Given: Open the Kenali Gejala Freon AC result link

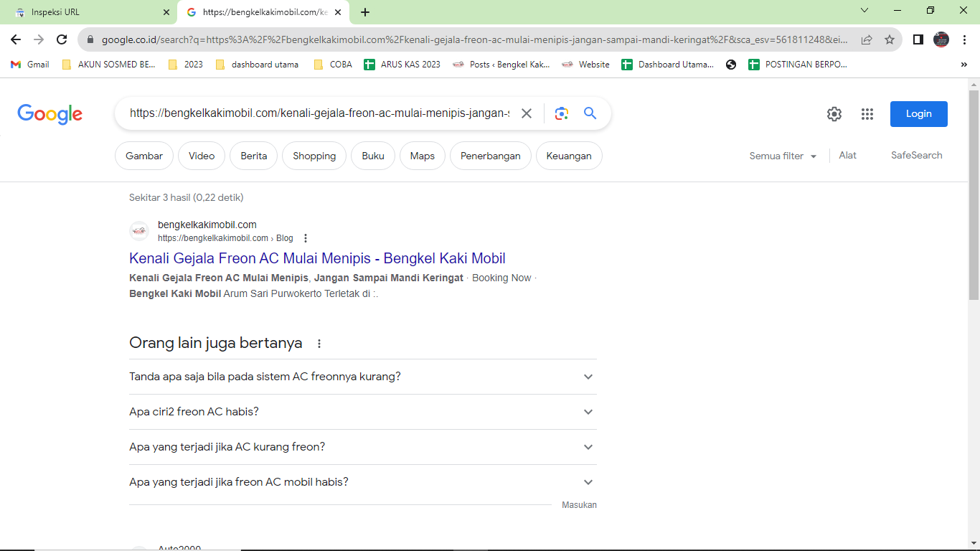Looking at the screenshot, I should coord(317,258).
